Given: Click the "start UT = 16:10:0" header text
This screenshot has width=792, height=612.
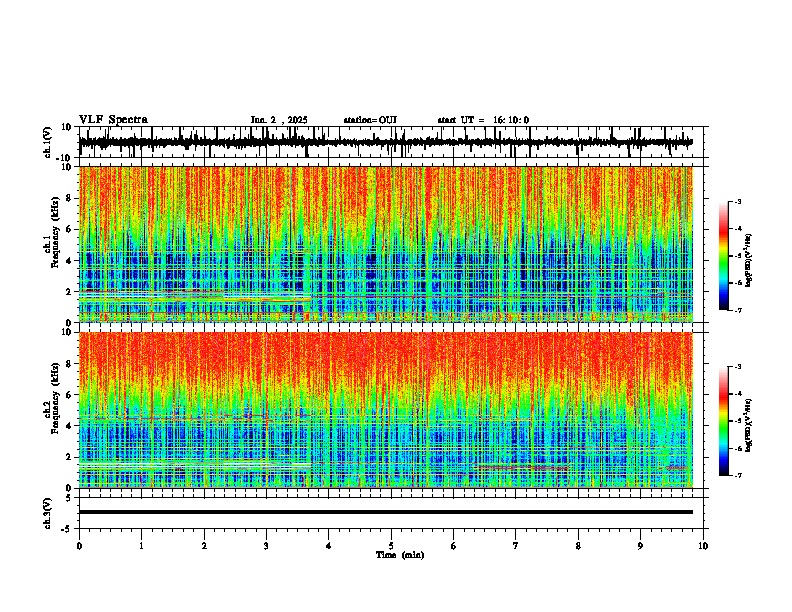Looking at the screenshot, I should point(483,120).
